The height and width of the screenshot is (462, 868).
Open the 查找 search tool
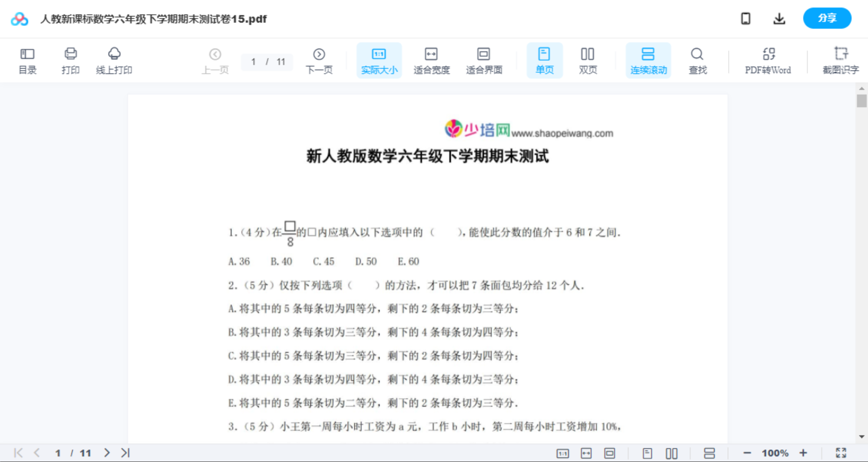(697, 60)
